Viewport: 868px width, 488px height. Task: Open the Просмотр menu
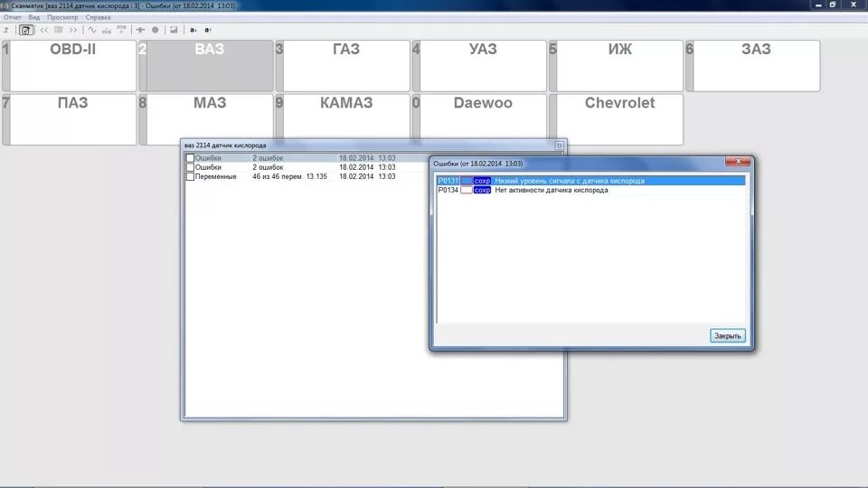62,17
